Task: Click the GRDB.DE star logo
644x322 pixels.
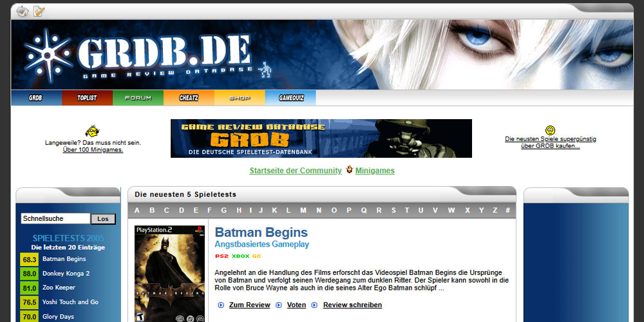Action: [48, 55]
